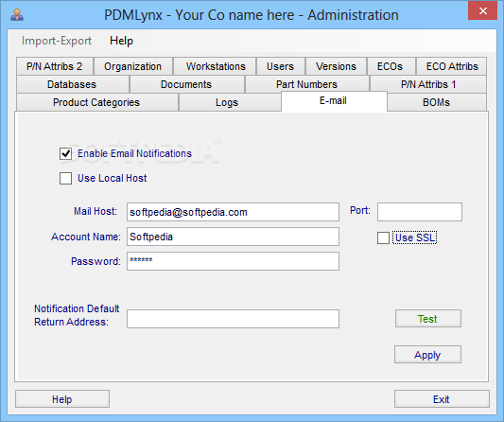Close the Administration window

483,11
